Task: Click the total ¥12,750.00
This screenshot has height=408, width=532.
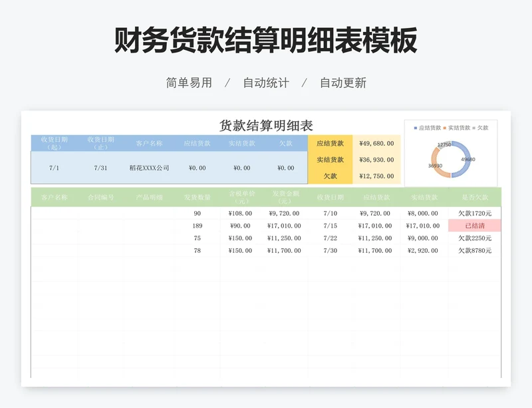Action: (376, 176)
